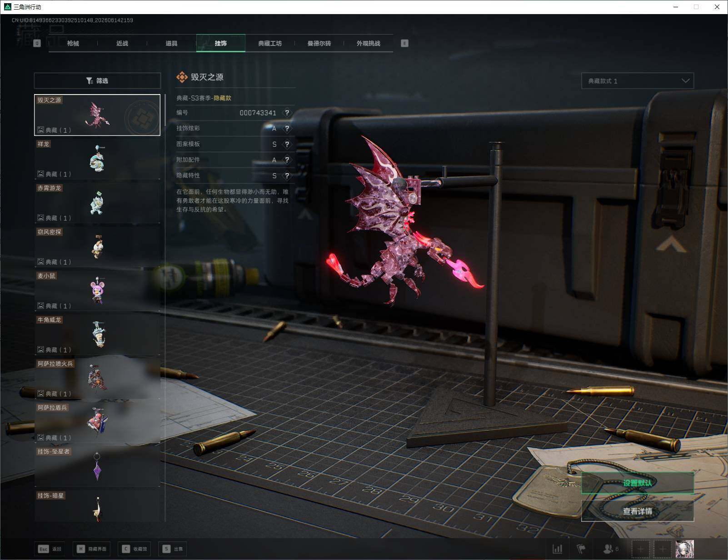Screen dimensions: 728x560
Task: Click Esc 返回 to go back
Action: coord(50,549)
